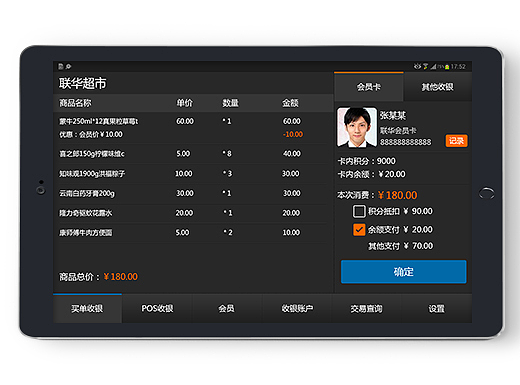The width and height of the screenshot is (520, 385).
Task: Open the POS收银 bottom tab
Action: (x=157, y=309)
